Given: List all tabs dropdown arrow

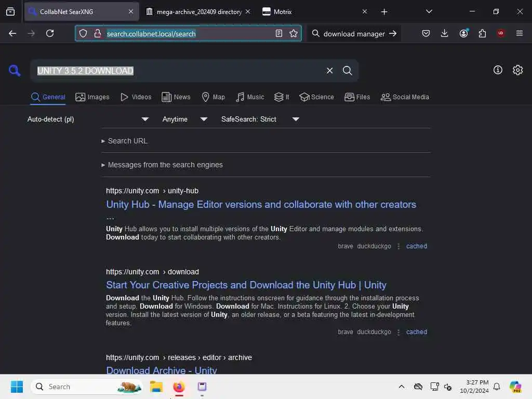Looking at the screenshot, I should pyautogui.click(x=429, y=11).
